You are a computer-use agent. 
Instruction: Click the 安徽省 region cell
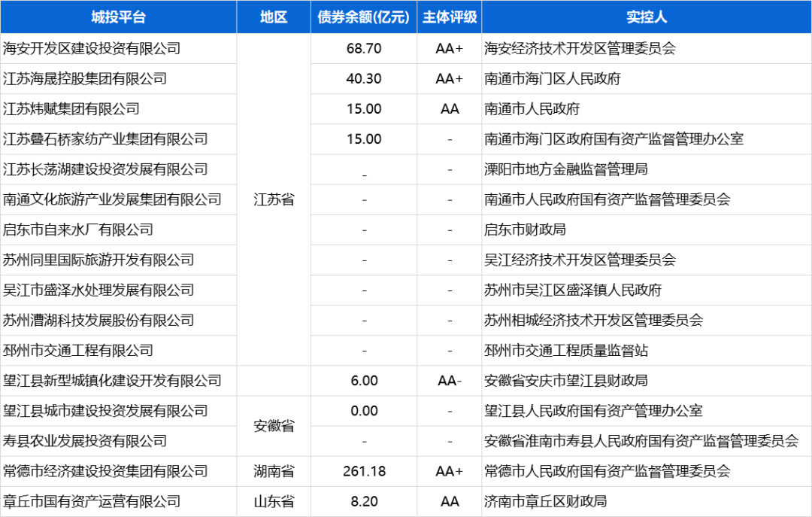[274, 426]
